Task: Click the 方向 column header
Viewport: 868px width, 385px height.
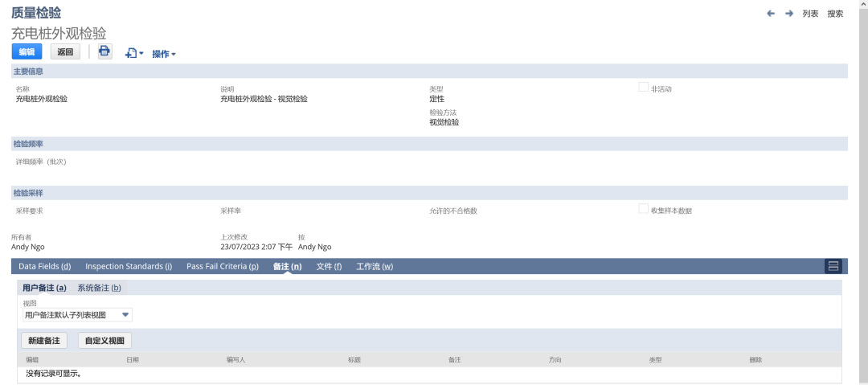Action: tap(555, 360)
